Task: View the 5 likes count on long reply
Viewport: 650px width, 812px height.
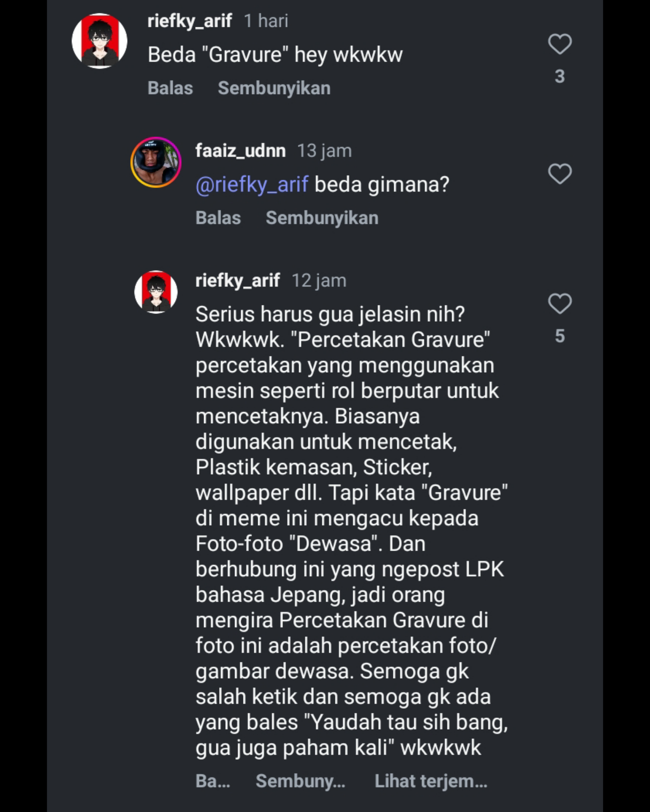Action: coord(560,336)
